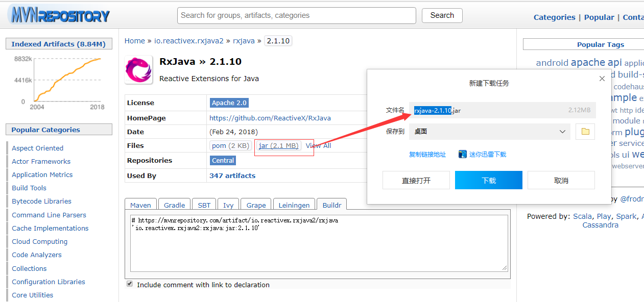Open Bytecode Libraries category
The width and height of the screenshot is (644, 302).
[42, 201]
